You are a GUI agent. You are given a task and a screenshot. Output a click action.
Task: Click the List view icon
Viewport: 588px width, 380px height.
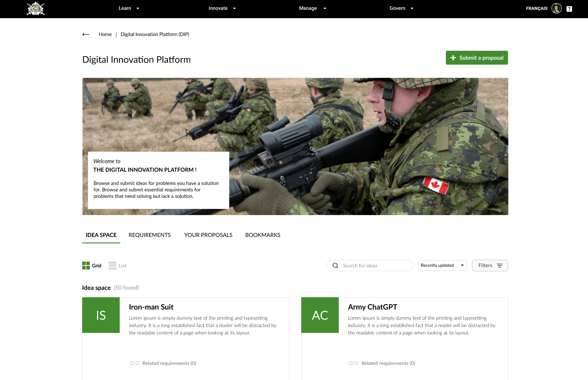click(x=113, y=266)
